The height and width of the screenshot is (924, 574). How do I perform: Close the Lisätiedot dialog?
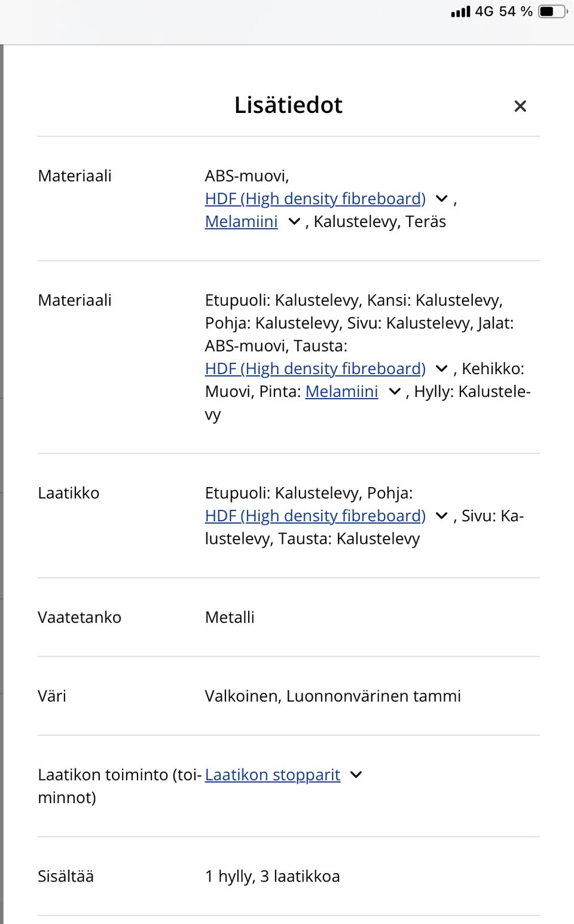pos(520,106)
